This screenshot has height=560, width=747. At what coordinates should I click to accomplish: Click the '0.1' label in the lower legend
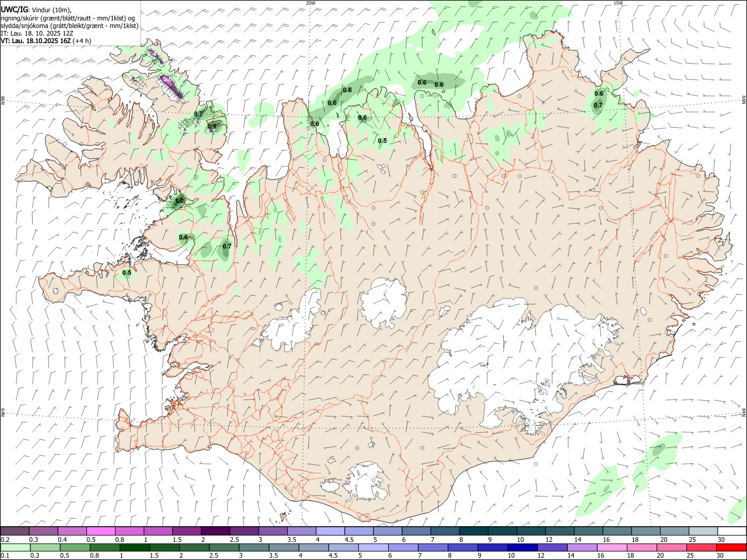(5, 556)
